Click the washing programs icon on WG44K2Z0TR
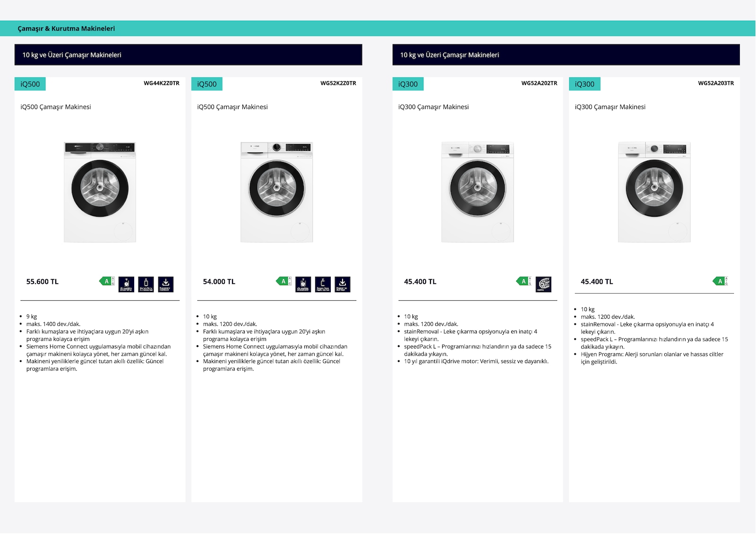Screen dimensions: 756x534 point(126,284)
